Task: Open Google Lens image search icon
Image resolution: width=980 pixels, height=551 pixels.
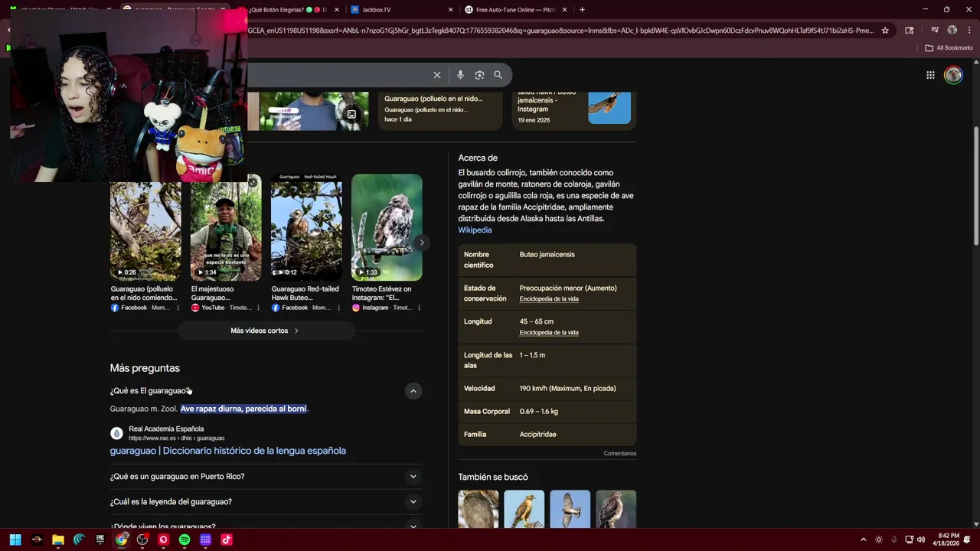Action: tap(479, 75)
